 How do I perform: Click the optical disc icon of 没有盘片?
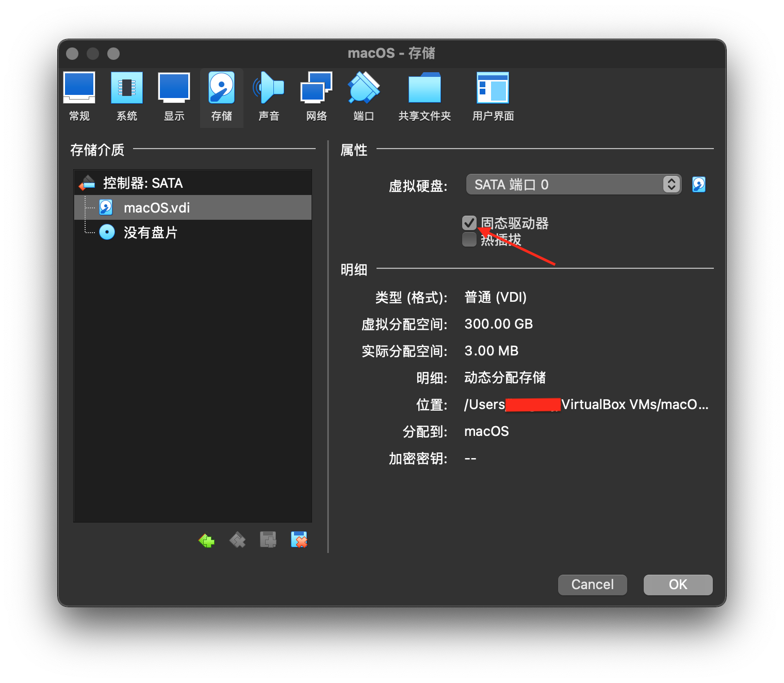pyautogui.click(x=107, y=232)
